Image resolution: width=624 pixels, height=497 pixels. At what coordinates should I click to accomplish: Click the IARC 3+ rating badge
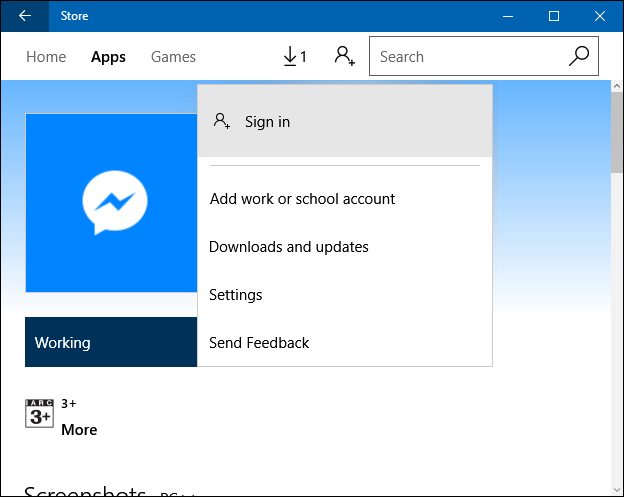point(39,413)
